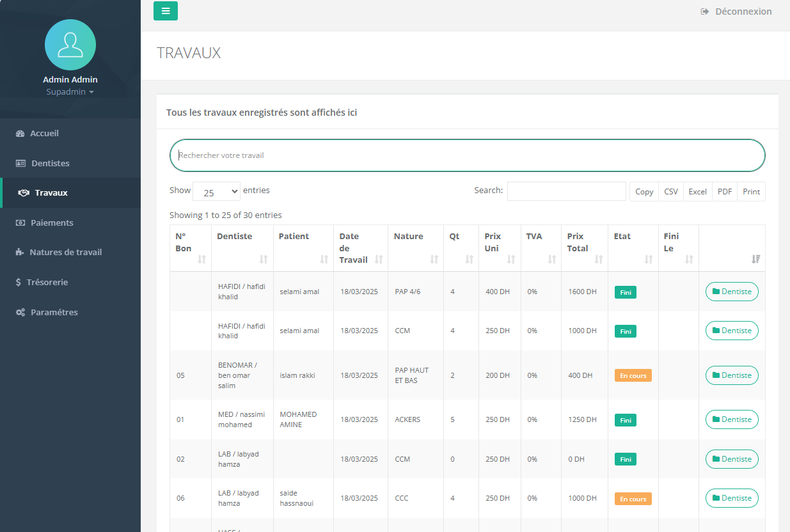790x532 pixels.
Task: Click the admin user avatar icon
Action: 70,45
